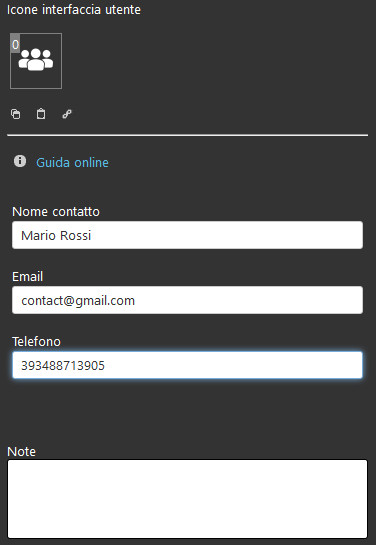376x545 pixels.
Task: Click the info circle icon
Action: [20, 161]
